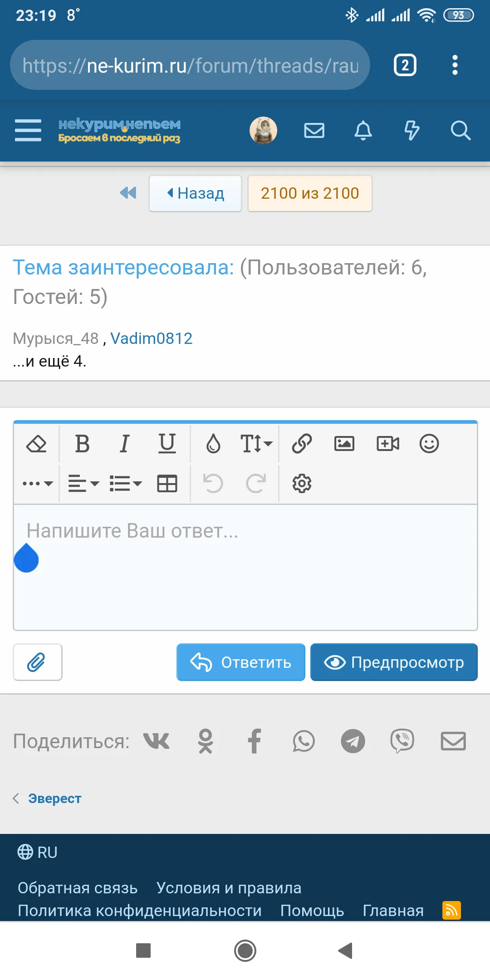Open forum search magnifier
Viewport: 490px width, 980px height.
pos(461,131)
